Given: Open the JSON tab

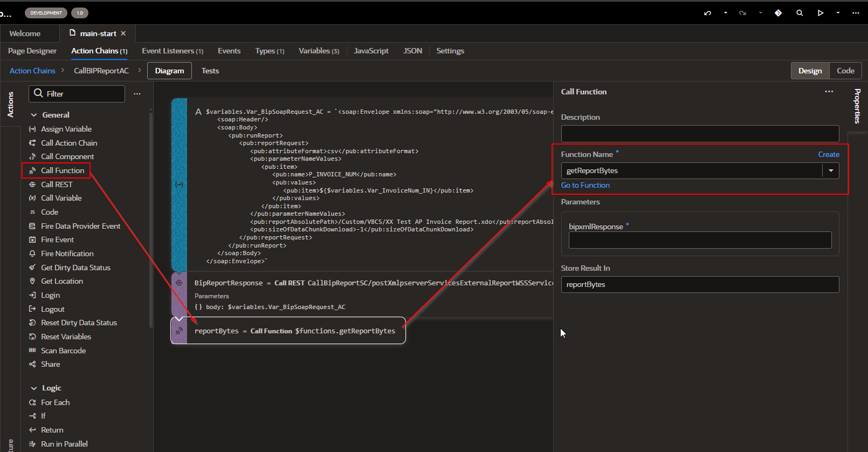Looking at the screenshot, I should pyautogui.click(x=412, y=51).
